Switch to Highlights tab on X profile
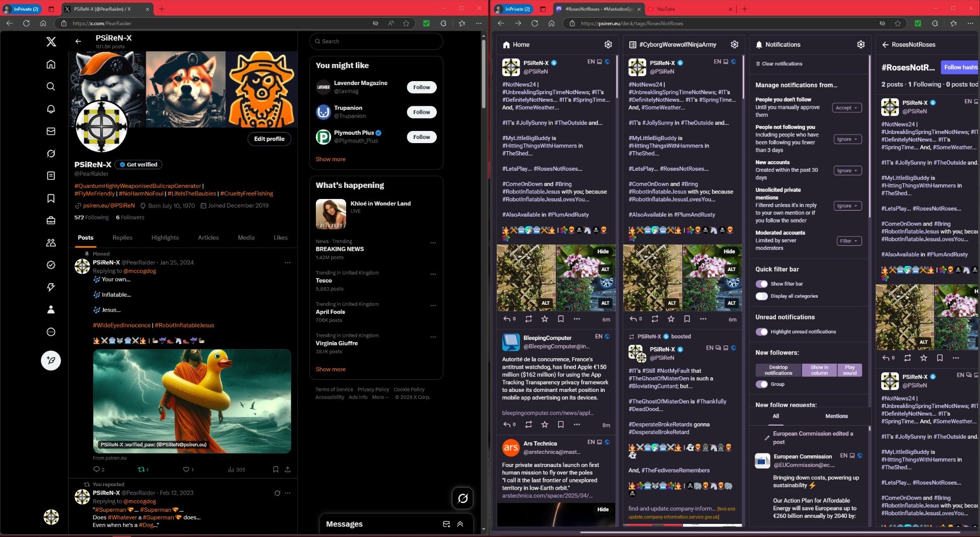980x537 pixels. coord(165,238)
